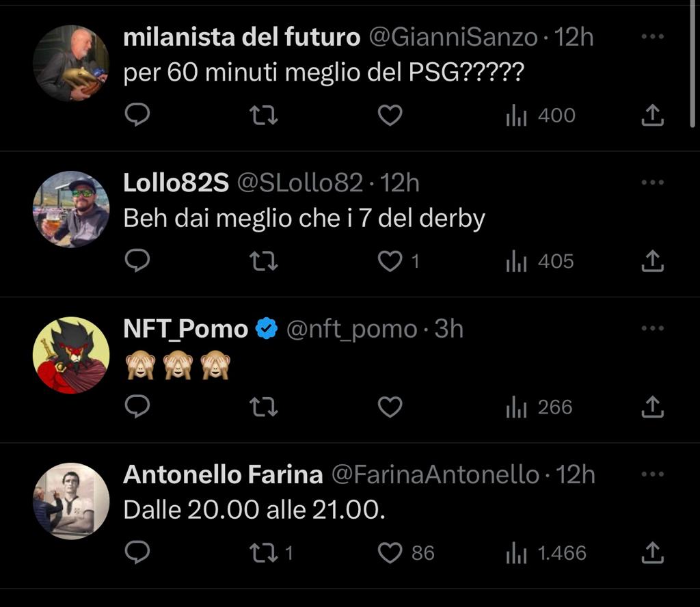Open Antonello Farina's profile name link
Image resolution: width=700 pixels, height=607 pixels.
coord(223,474)
